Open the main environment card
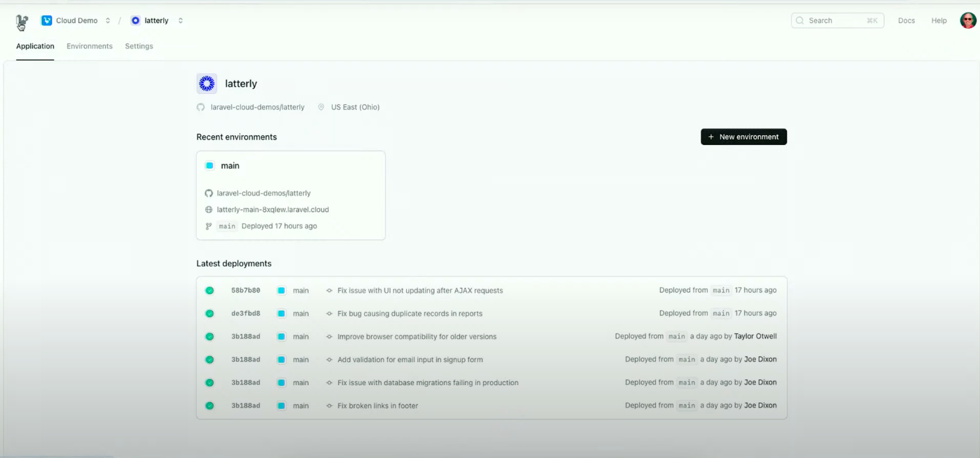This screenshot has width=980, height=458. 290,195
